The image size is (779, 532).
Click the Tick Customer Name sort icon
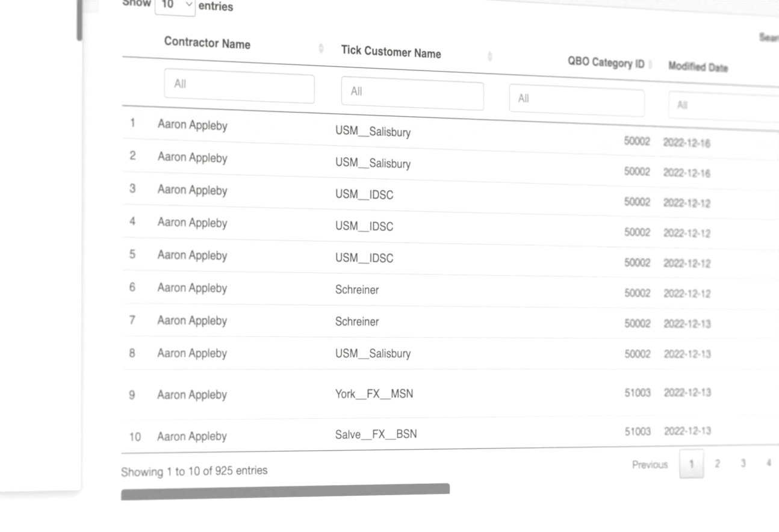[x=489, y=56]
